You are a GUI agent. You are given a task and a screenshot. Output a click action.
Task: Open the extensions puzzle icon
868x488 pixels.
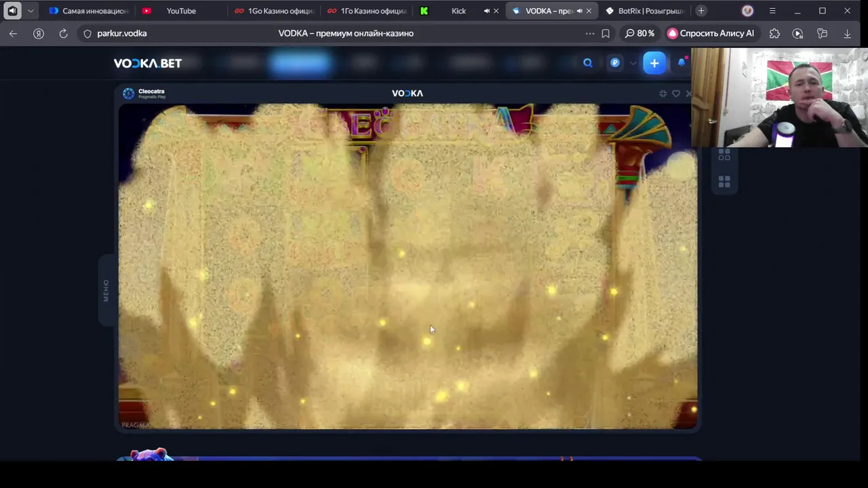coord(774,33)
